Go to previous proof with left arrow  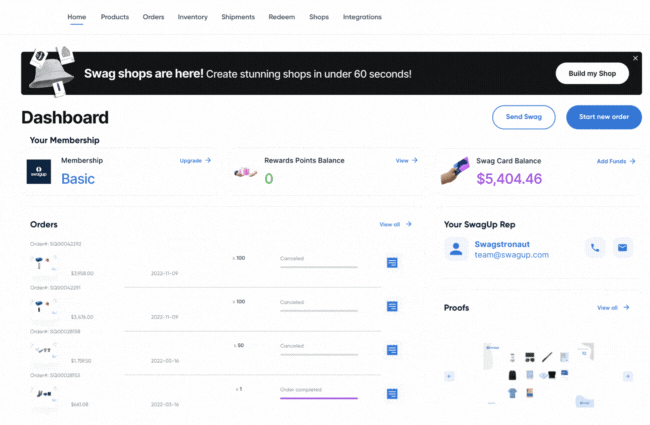click(449, 376)
